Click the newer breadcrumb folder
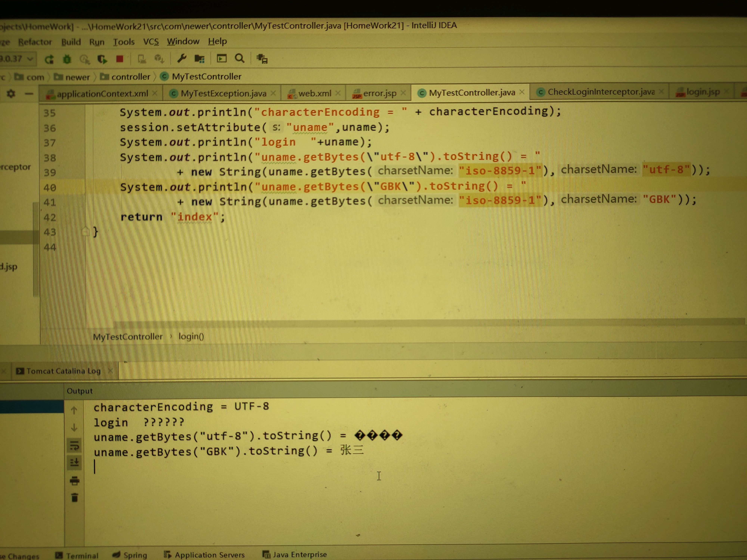747x560 pixels. pos(72,77)
